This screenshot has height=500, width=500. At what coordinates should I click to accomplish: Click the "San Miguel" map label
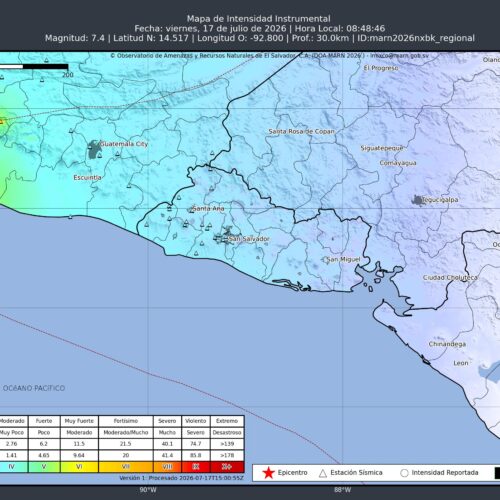coord(343,259)
